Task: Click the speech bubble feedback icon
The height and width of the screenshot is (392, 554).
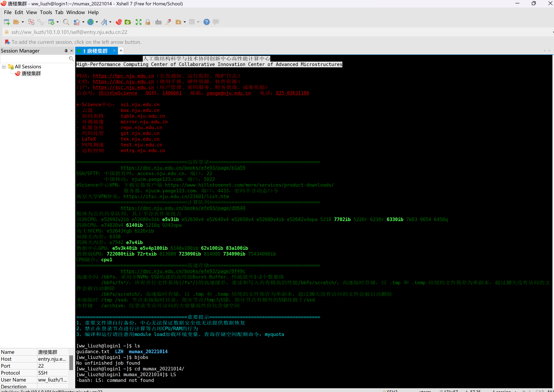Action: (x=216, y=22)
